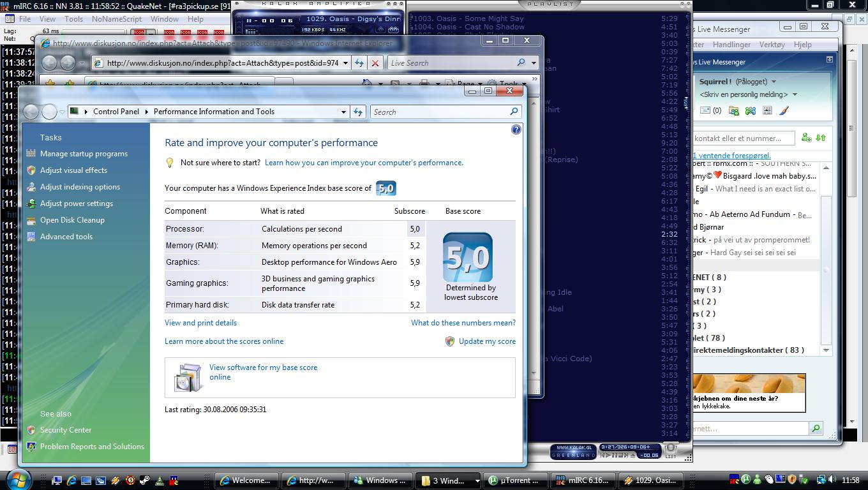868x490 pixels.
Task: Click Learn more about the scores online
Action: click(x=224, y=341)
